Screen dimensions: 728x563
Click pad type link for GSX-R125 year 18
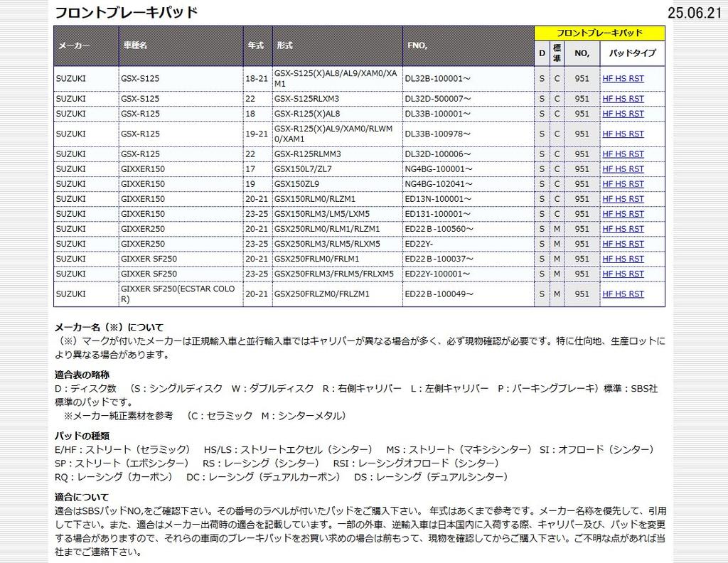tap(623, 114)
